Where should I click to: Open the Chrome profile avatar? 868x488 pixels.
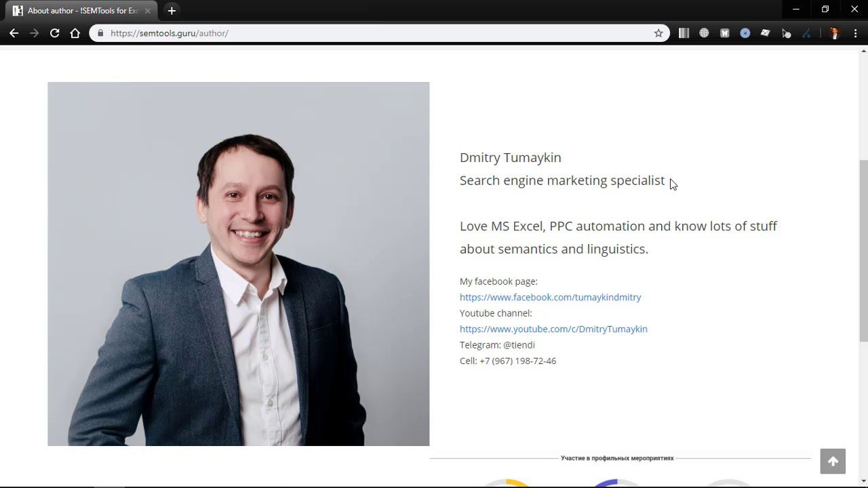[835, 33]
